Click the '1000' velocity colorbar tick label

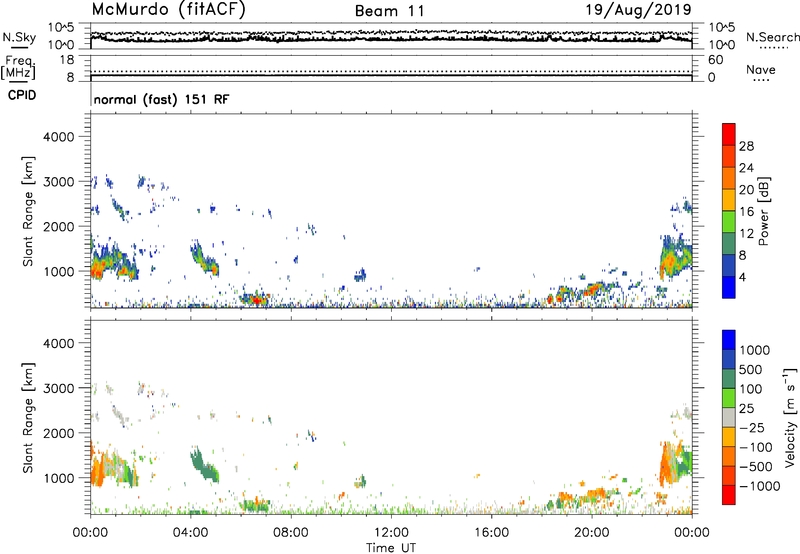click(754, 350)
